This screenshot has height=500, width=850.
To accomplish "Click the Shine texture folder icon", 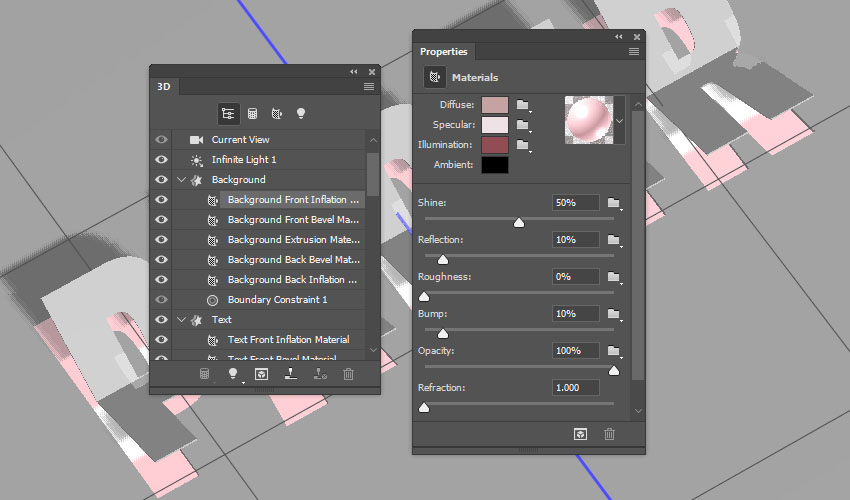I will pyautogui.click(x=614, y=203).
